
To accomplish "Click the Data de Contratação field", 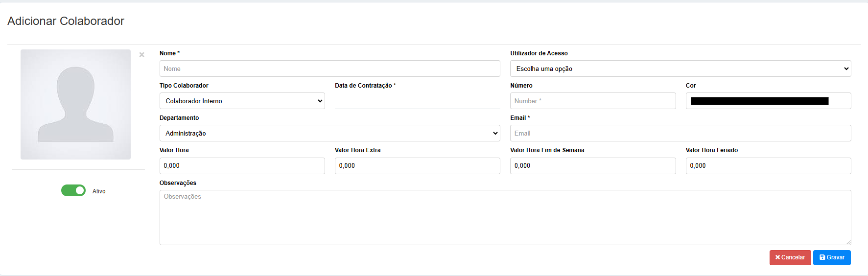I will [x=418, y=101].
